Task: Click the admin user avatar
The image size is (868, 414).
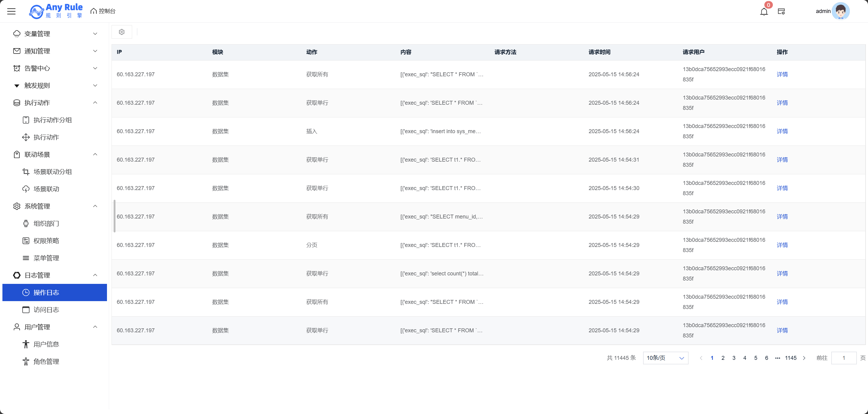Action: (x=840, y=11)
